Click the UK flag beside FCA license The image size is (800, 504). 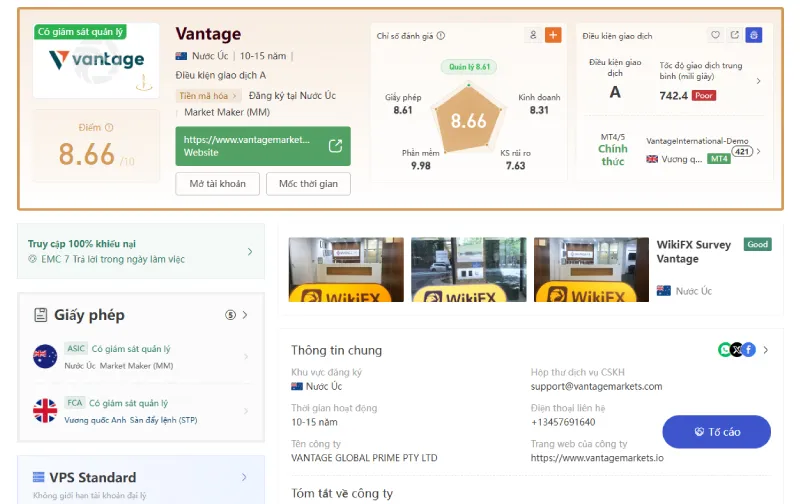45,411
